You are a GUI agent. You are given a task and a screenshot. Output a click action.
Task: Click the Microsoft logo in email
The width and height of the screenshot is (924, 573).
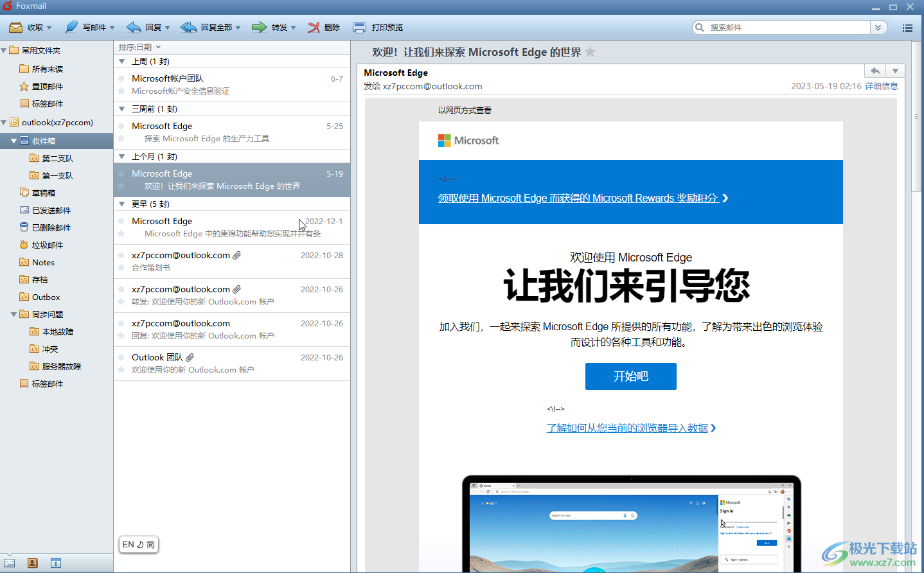468,141
